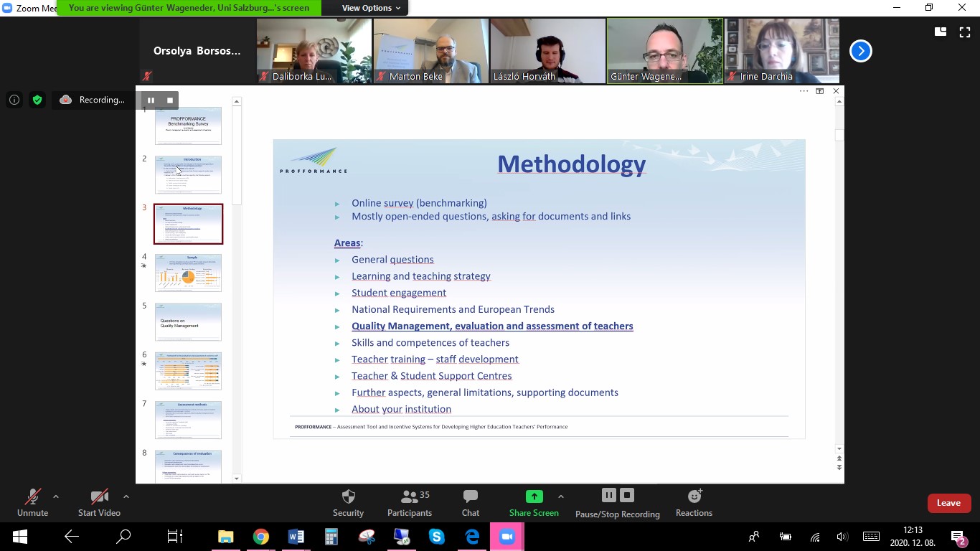
Task: Click the green encryption shield icon
Action: point(37,100)
